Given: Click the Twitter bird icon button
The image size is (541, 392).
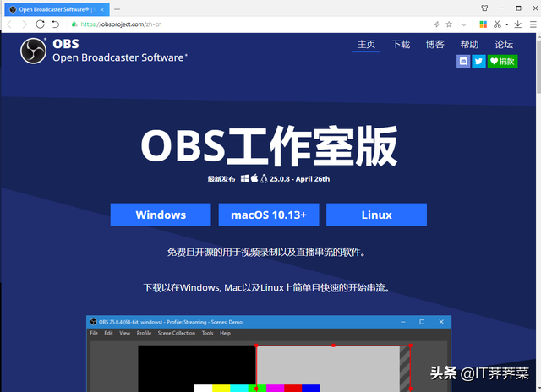Looking at the screenshot, I should (x=478, y=62).
